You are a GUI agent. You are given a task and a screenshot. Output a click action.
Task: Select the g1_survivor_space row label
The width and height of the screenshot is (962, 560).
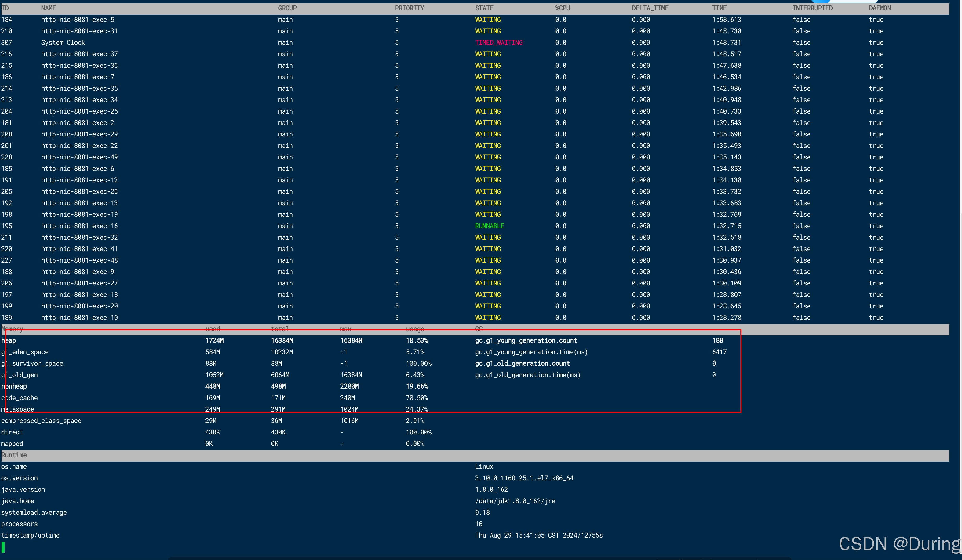tap(32, 363)
